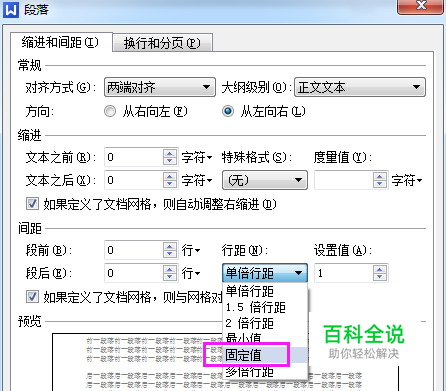446x391 pixels.
Task: Increase the 段后 spacing value
Action: [170, 269]
